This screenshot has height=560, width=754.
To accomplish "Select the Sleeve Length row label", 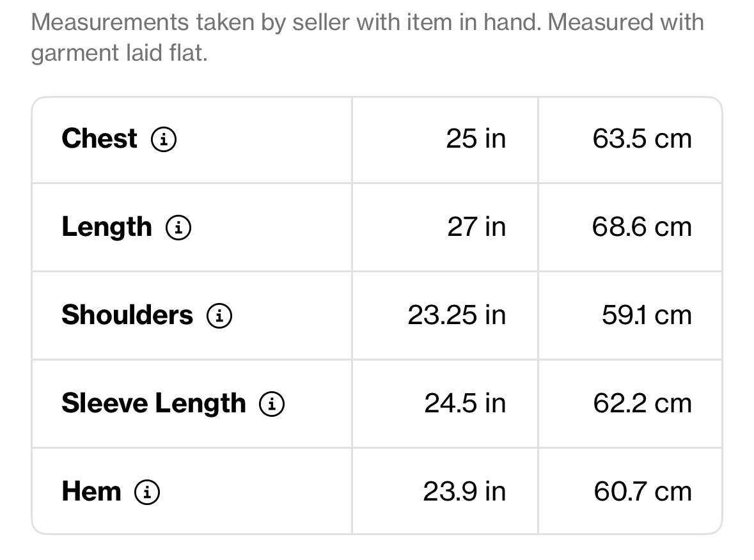I will (154, 403).
